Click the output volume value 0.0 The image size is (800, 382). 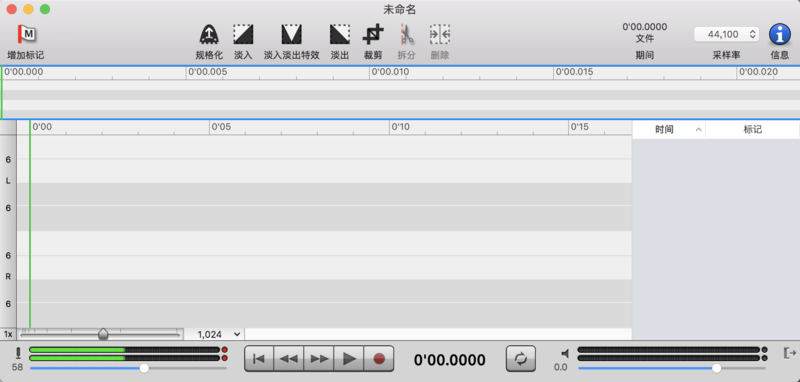[x=561, y=367]
